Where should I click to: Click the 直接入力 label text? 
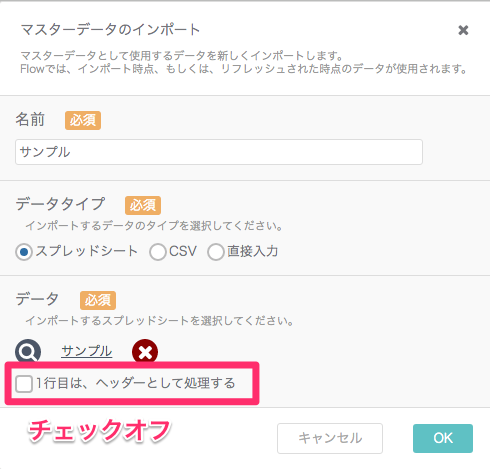[252, 251]
